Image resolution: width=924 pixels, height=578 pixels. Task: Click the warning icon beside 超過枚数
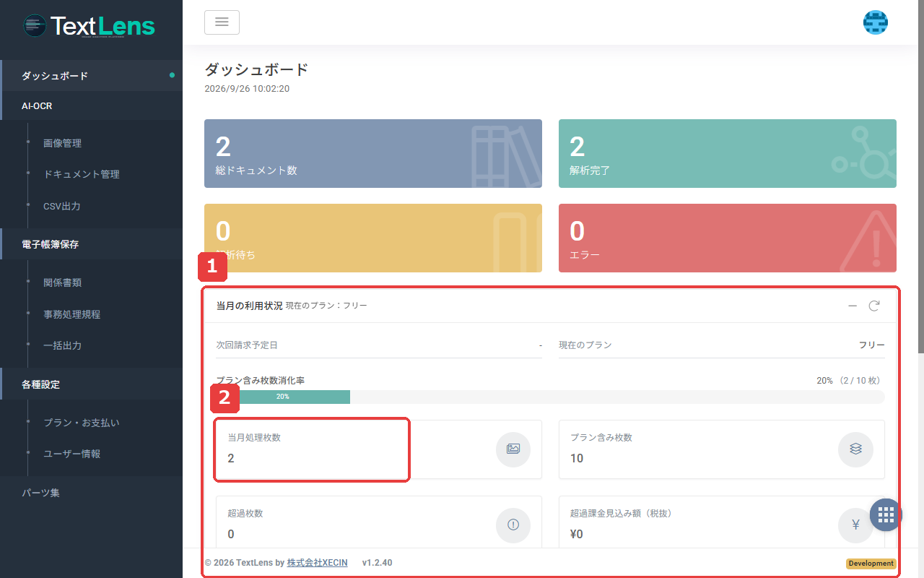pos(513,525)
